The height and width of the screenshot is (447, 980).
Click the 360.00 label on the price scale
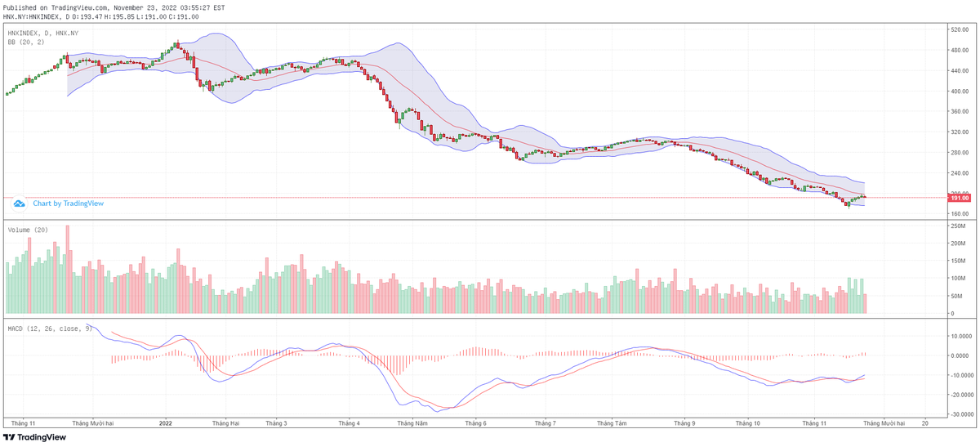pyautogui.click(x=958, y=112)
